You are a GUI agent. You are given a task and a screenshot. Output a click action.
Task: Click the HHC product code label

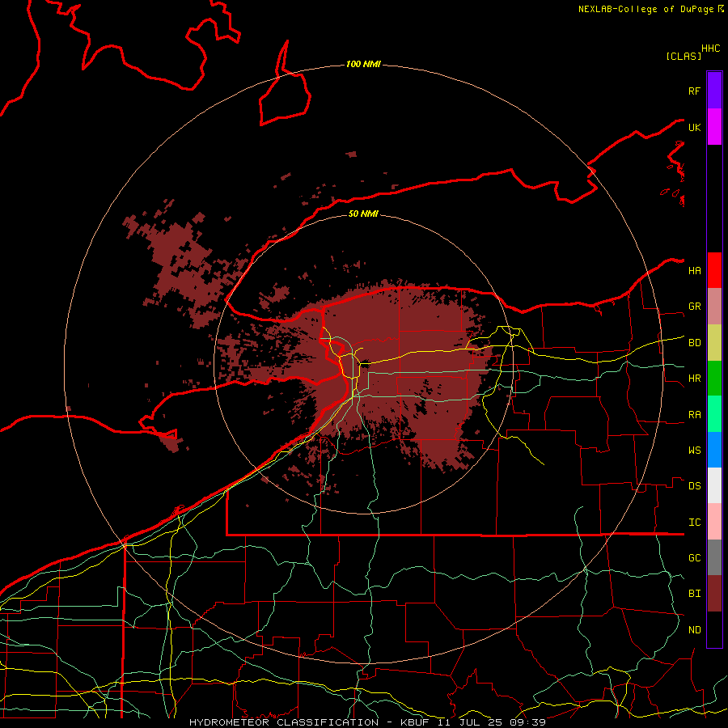(711, 49)
